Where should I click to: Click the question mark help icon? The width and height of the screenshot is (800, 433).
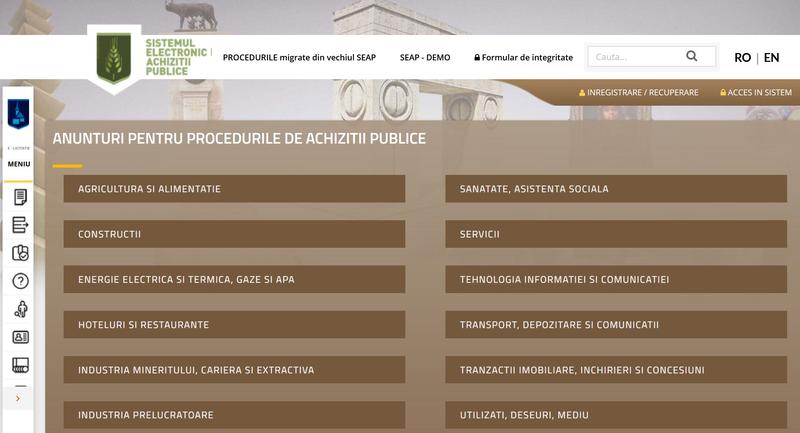point(19,281)
